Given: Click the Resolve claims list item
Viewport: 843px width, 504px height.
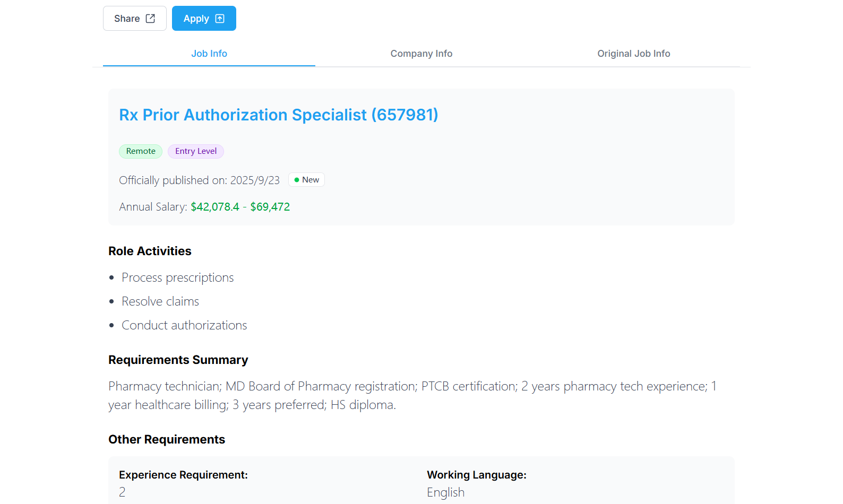Looking at the screenshot, I should click(x=160, y=301).
